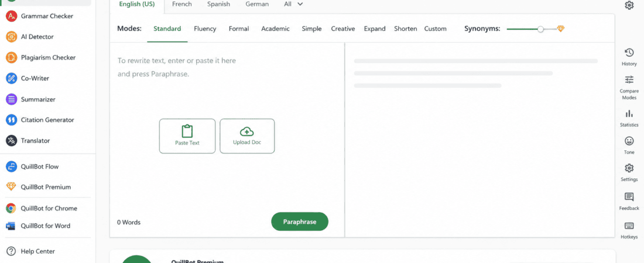This screenshot has width=644, height=263.
Task: Open the Co-Writer icon
Action: [11, 78]
